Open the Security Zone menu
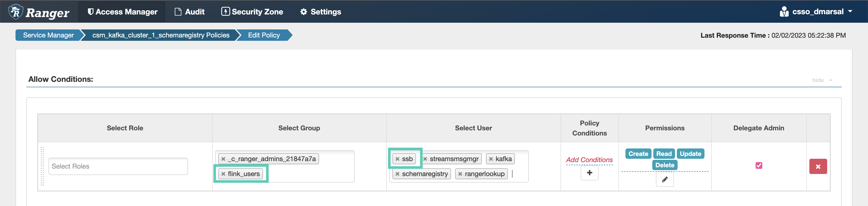This screenshot has height=206, width=868. [x=252, y=12]
